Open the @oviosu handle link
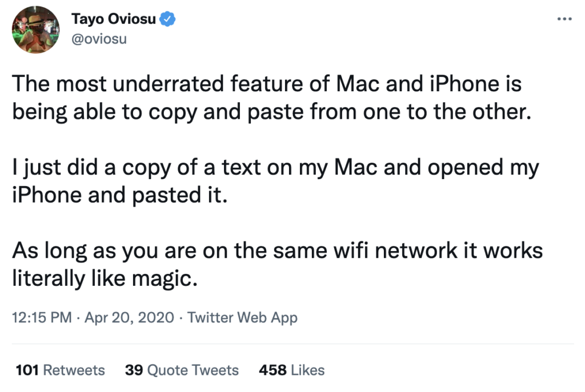Image resolution: width=585 pixels, height=392 pixels. point(99,39)
